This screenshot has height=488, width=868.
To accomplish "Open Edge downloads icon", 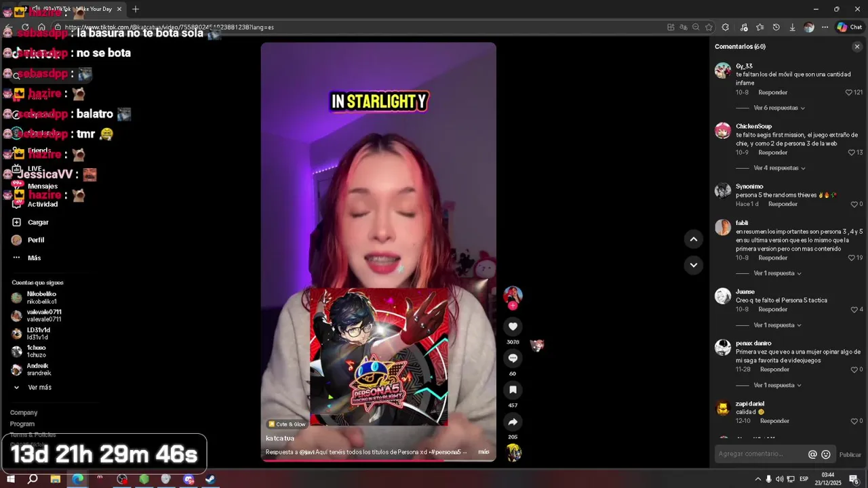I will (x=792, y=27).
